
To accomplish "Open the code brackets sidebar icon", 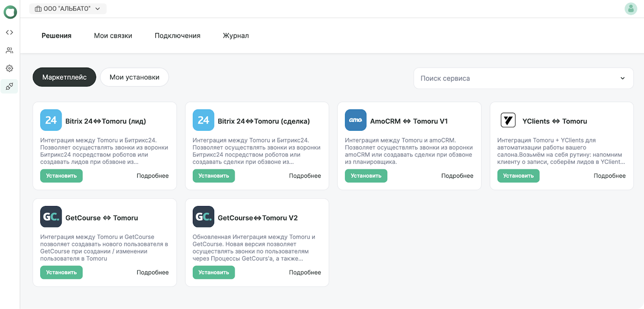I will point(9,32).
